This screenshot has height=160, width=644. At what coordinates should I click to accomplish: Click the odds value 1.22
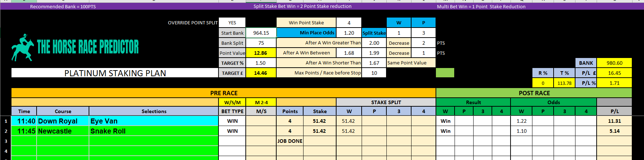coord(521,121)
